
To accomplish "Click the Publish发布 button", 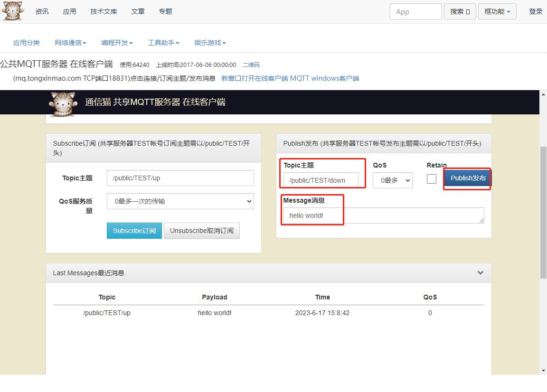I will pyautogui.click(x=468, y=178).
